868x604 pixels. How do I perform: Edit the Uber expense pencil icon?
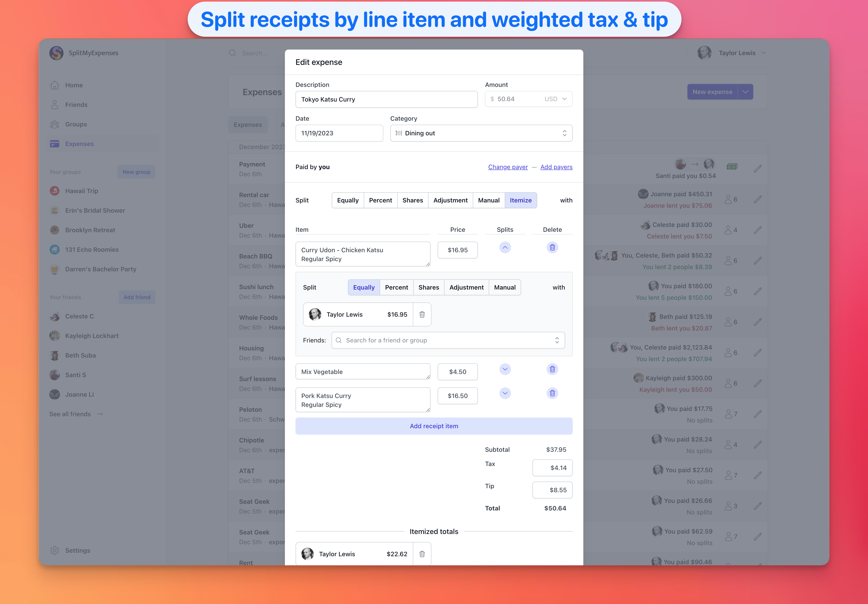pos(758,230)
